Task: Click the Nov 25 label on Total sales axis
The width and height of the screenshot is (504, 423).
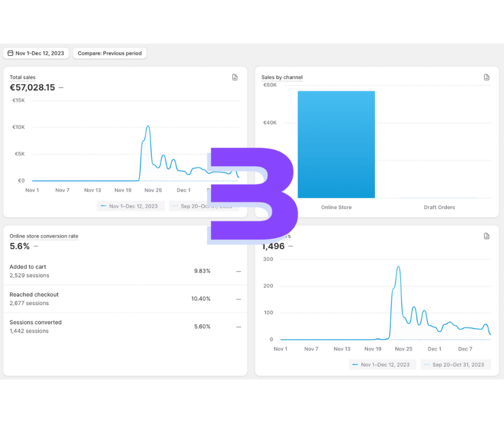Action: point(153,190)
